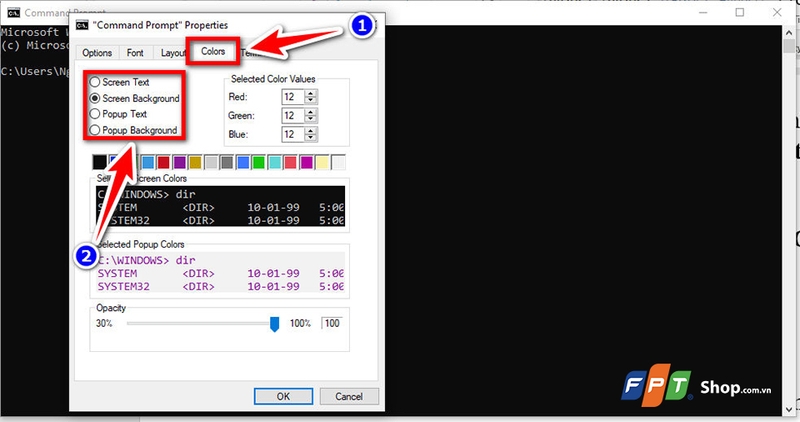This screenshot has height=422, width=800.
Task: Open the Layout tab
Action: click(171, 53)
